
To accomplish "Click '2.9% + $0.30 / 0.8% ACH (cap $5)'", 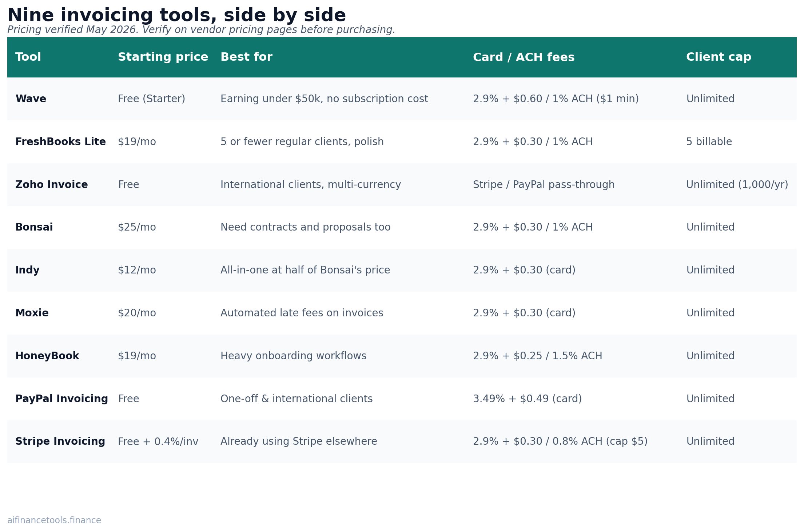I will tap(560, 441).
